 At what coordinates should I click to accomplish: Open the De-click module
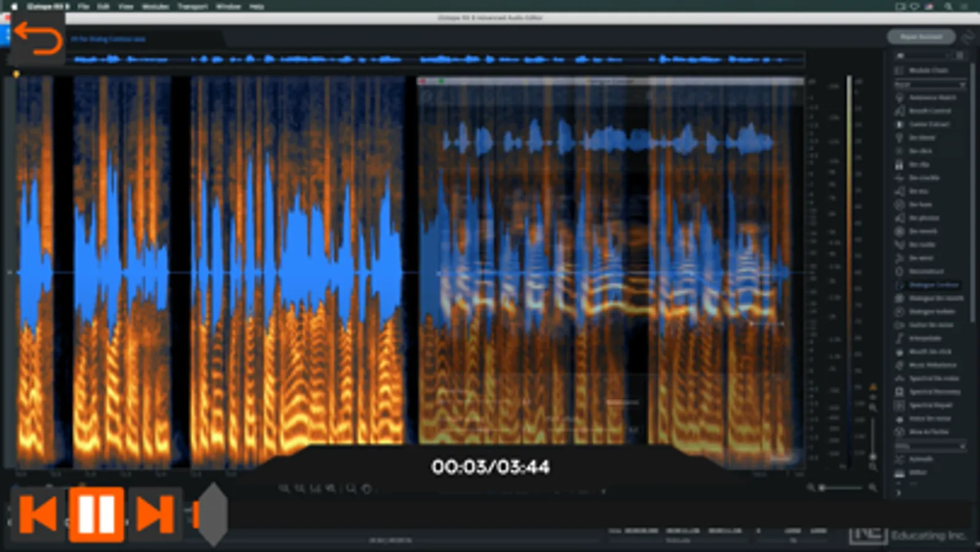point(914,151)
